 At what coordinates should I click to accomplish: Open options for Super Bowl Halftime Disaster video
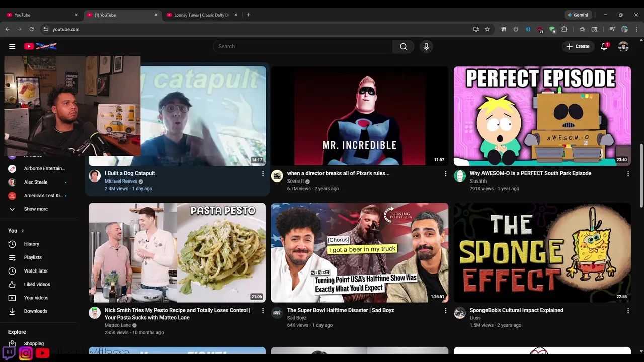445,311
